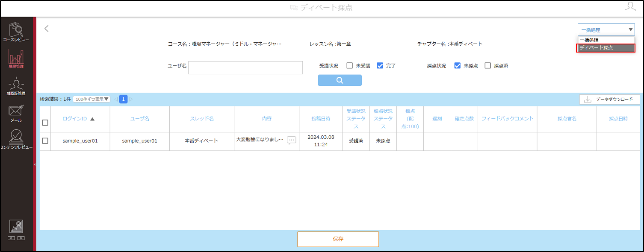Click the left arrow below the wallpaper icon
Viewport: 644px width, 252px height.
(12, 238)
